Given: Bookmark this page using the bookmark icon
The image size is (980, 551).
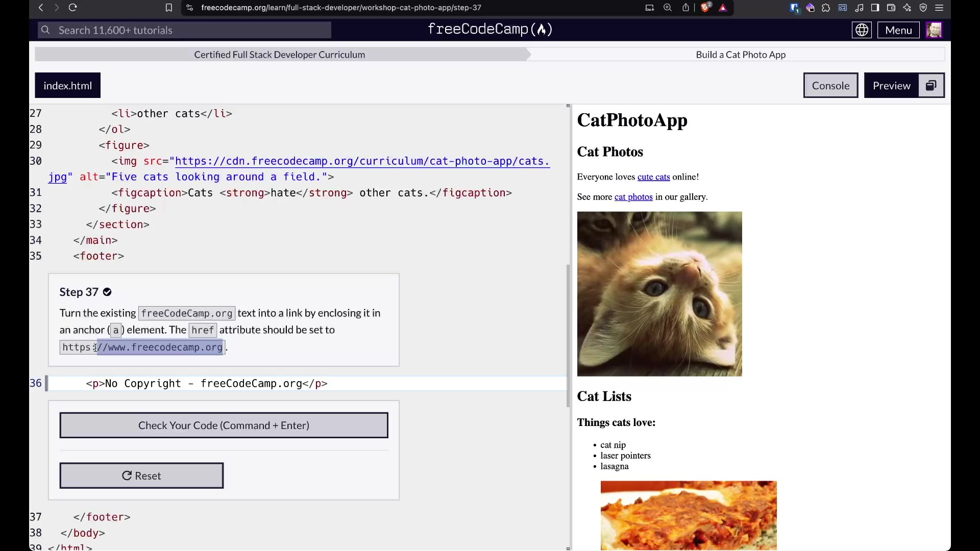Looking at the screenshot, I should [x=169, y=8].
